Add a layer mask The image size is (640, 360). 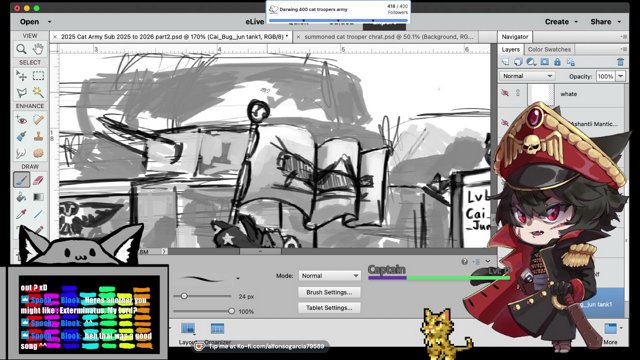click(x=544, y=62)
